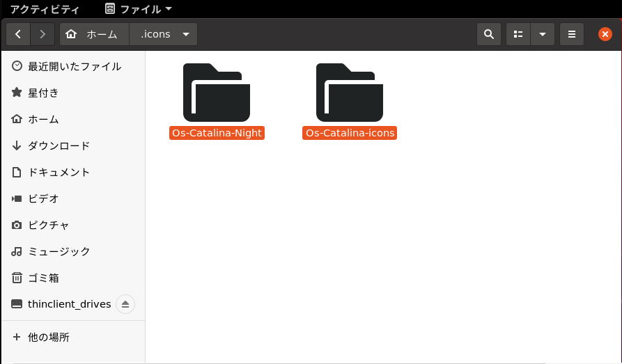This screenshot has height=364, width=622.
Task: Click the Os-Catalina-Night file name label
Action: tap(217, 133)
